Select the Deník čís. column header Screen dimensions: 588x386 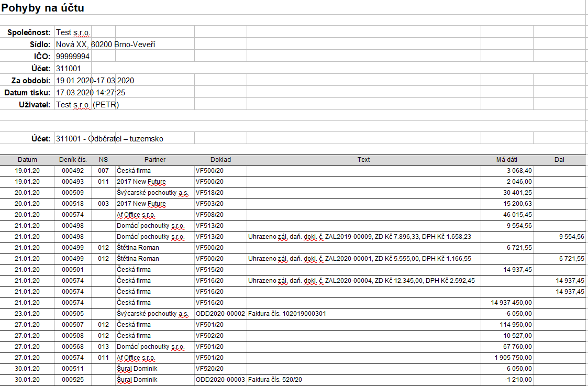(74, 160)
